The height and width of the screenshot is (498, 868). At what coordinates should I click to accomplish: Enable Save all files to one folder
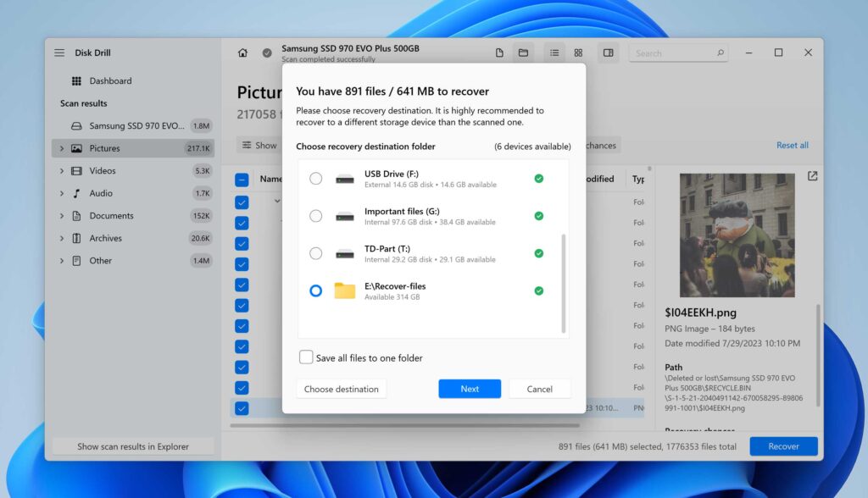(x=306, y=357)
